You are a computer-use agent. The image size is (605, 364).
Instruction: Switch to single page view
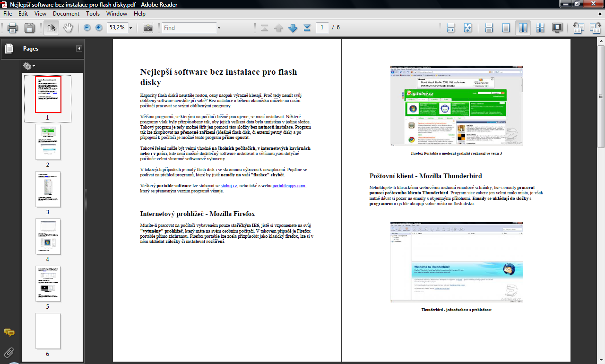point(506,28)
